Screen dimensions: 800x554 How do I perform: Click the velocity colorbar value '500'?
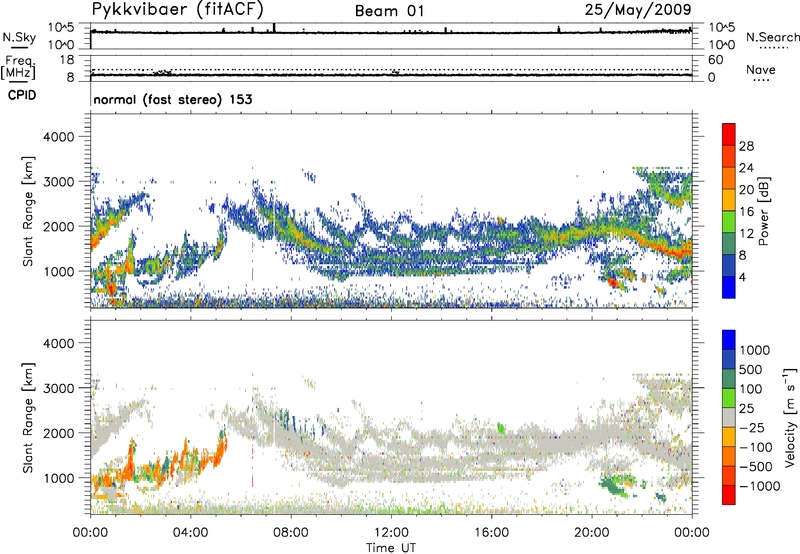coord(750,369)
